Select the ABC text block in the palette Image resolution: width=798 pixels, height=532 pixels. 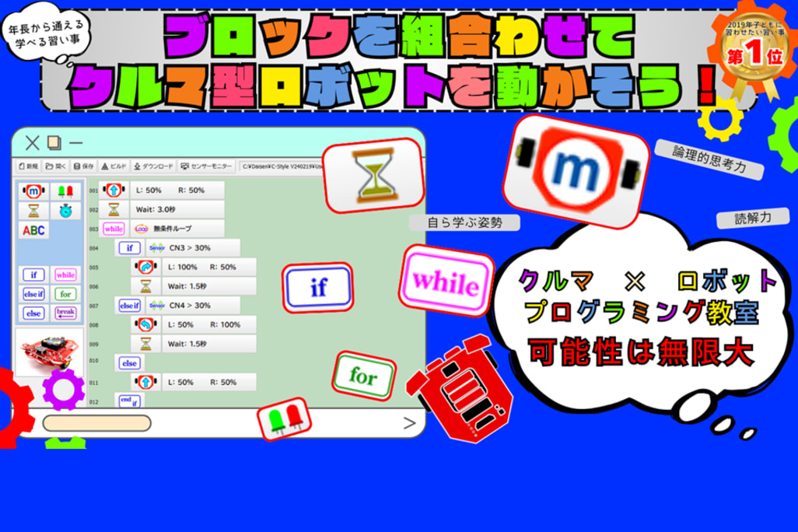[34, 230]
